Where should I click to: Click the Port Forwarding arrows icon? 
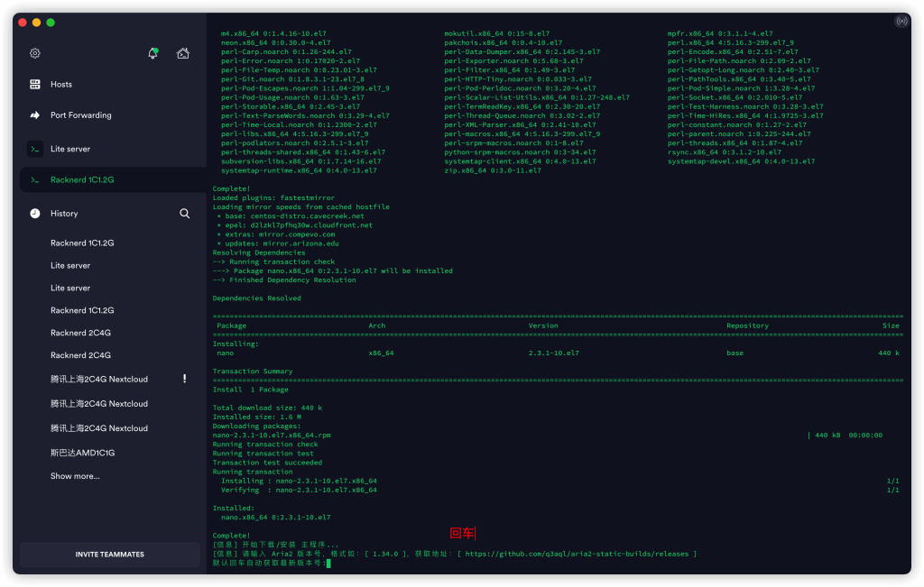tap(34, 115)
